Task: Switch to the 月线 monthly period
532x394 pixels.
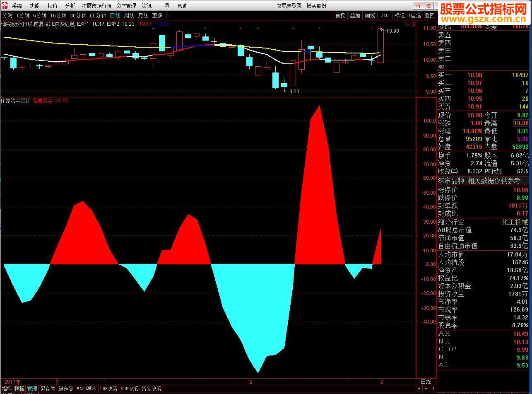Action: [143, 15]
